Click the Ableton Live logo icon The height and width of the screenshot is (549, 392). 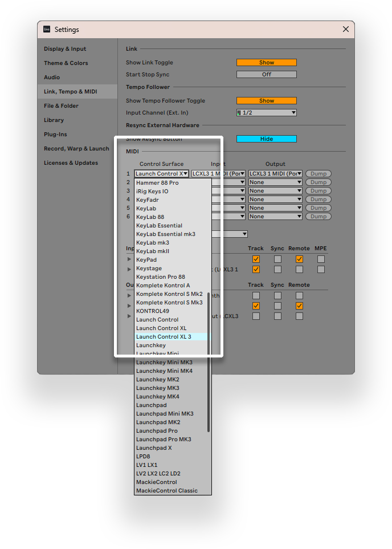pyautogui.click(x=47, y=30)
